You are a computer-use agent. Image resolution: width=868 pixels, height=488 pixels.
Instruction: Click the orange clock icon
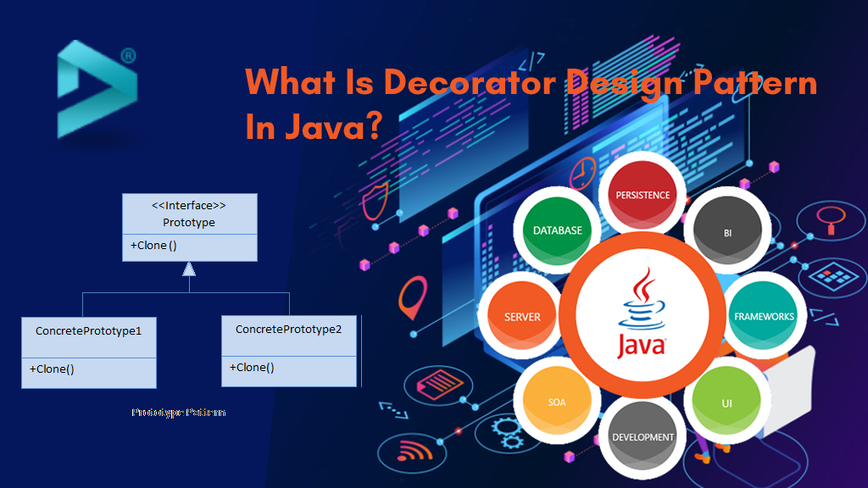tap(583, 174)
